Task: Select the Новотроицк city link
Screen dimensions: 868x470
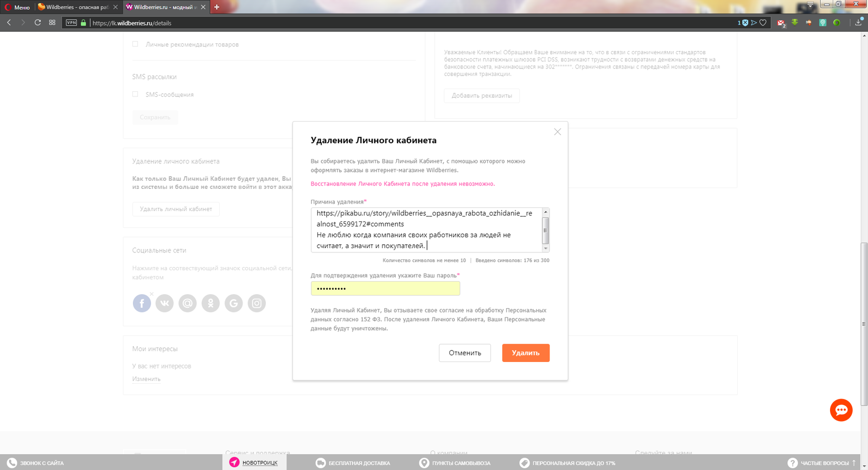Action: (260, 463)
